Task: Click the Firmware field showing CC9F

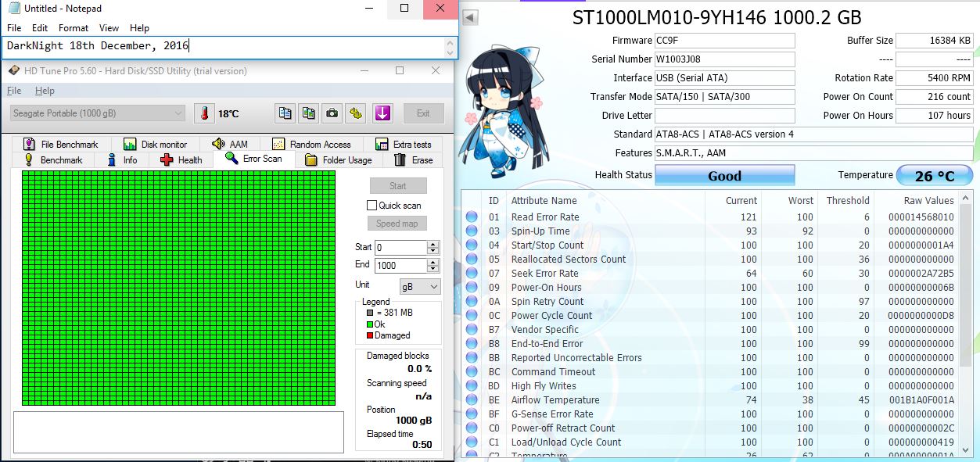Action: 725,41
